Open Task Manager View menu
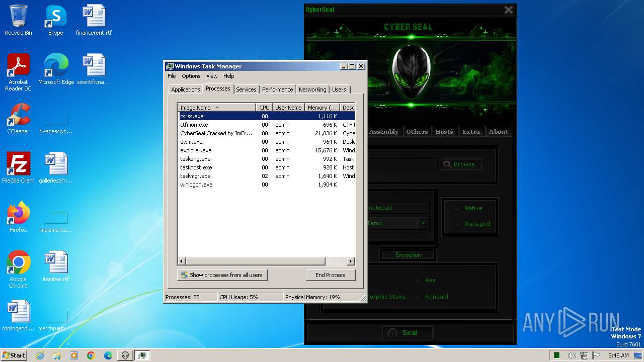Screen dimensions: 644x362 (x=212, y=76)
